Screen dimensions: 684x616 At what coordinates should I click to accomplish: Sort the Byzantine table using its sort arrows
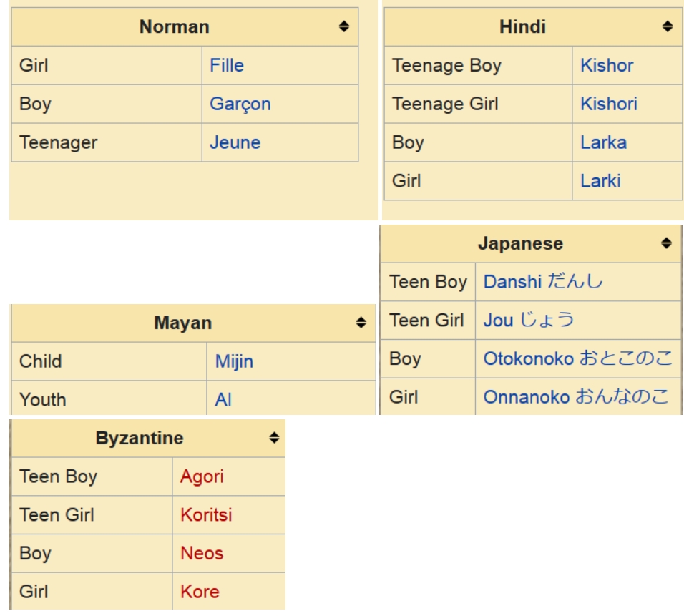pyautogui.click(x=274, y=438)
